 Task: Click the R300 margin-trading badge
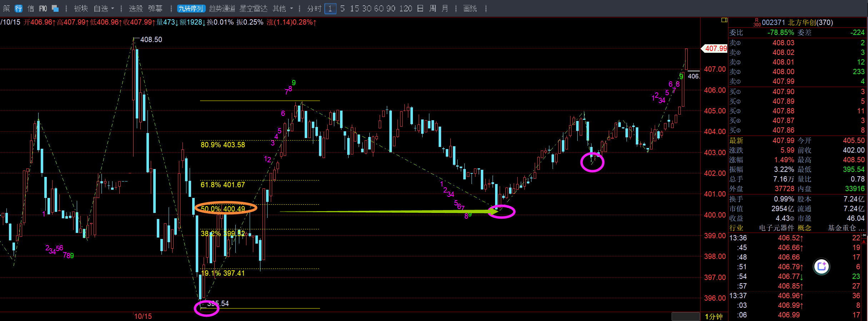[757, 22]
